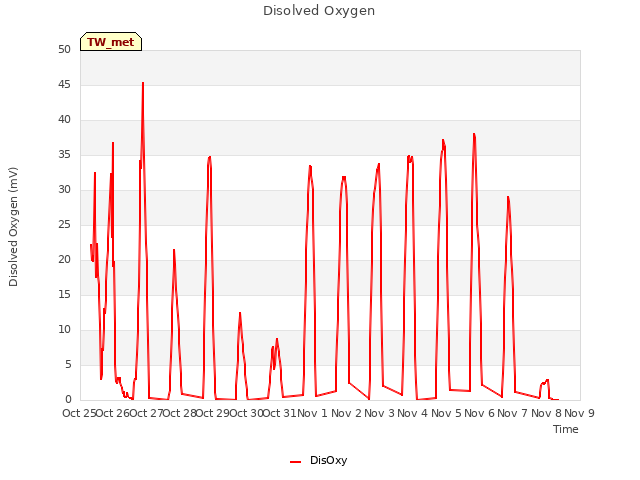
Task: Click the y-axis value 10
Action: tap(64, 329)
